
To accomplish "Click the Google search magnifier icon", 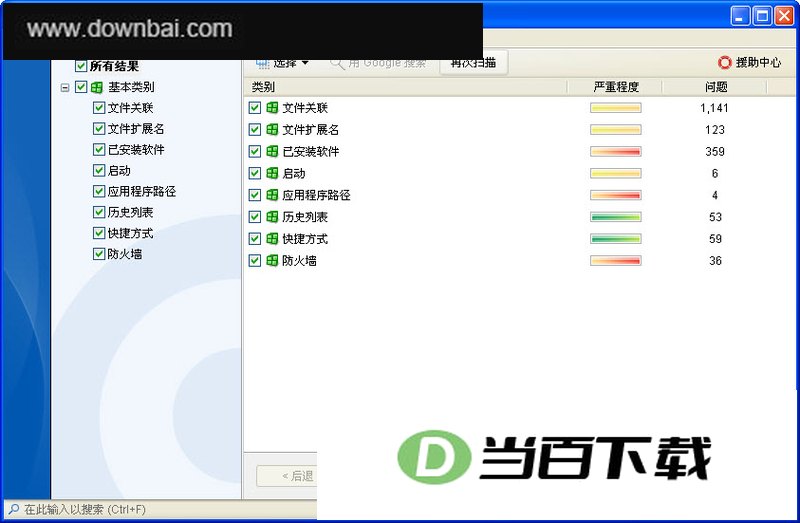I will click(336, 63).
